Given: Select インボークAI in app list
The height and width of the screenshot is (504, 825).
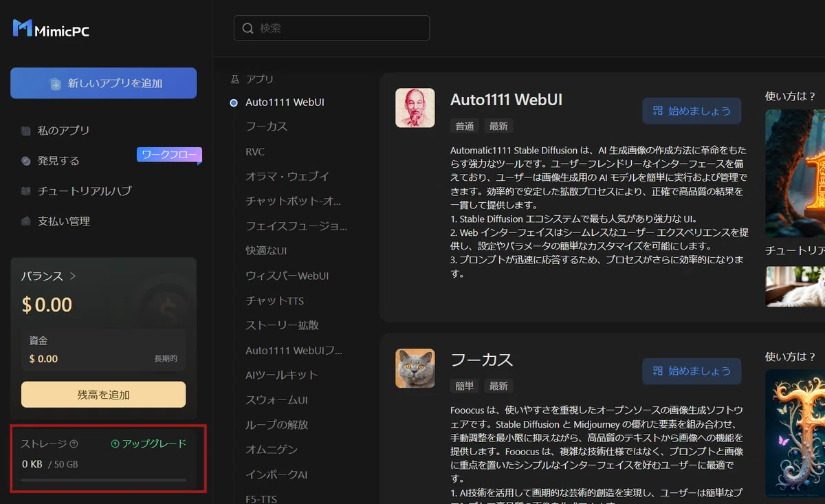Looking at the screenshot, I should (276, 474).
